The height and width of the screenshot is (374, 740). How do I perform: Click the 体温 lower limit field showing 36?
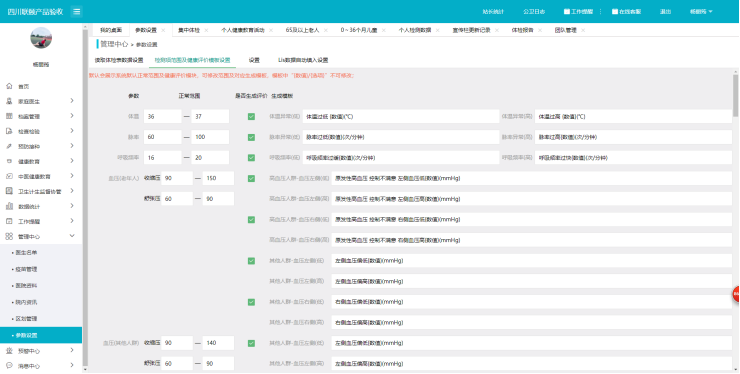click(162, 117)
